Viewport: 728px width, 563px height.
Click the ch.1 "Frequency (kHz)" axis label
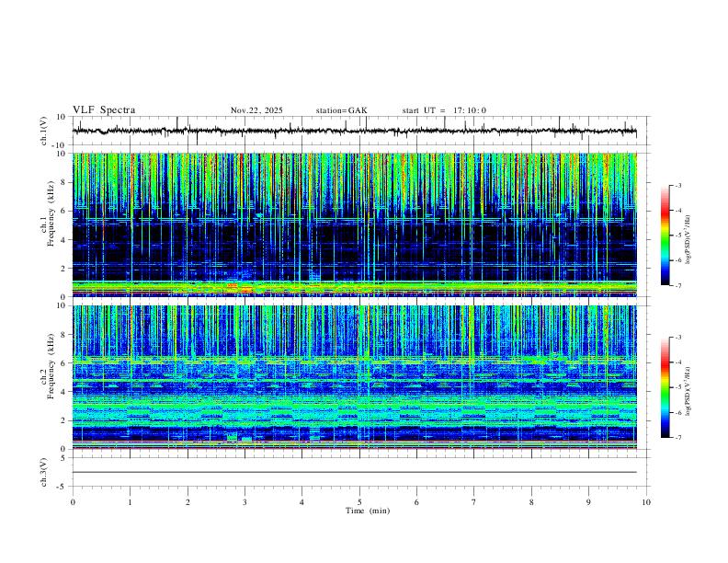coord(51,214)
